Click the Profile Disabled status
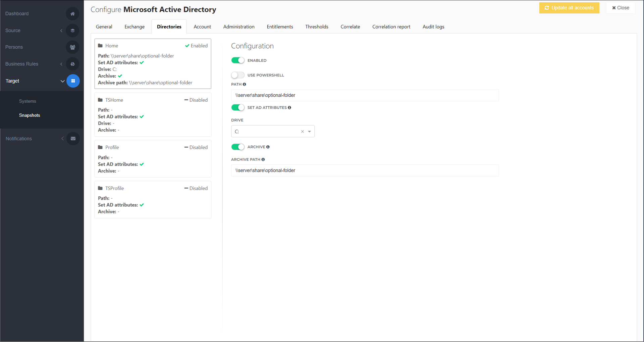Image resolution: width=644 pixels, height=342 pixels. click(x=196, y=147)
